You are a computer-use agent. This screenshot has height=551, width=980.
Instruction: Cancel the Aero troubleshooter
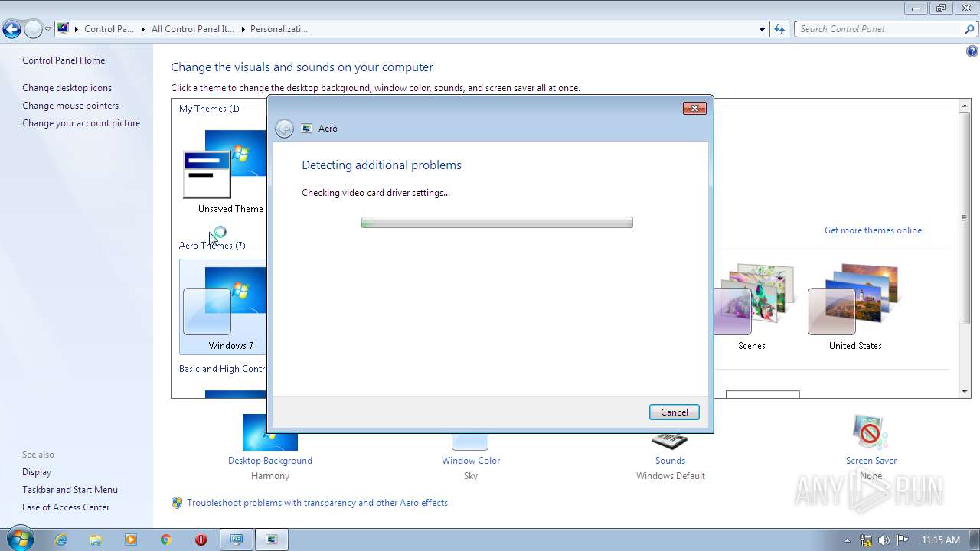[x=675, y=412]
